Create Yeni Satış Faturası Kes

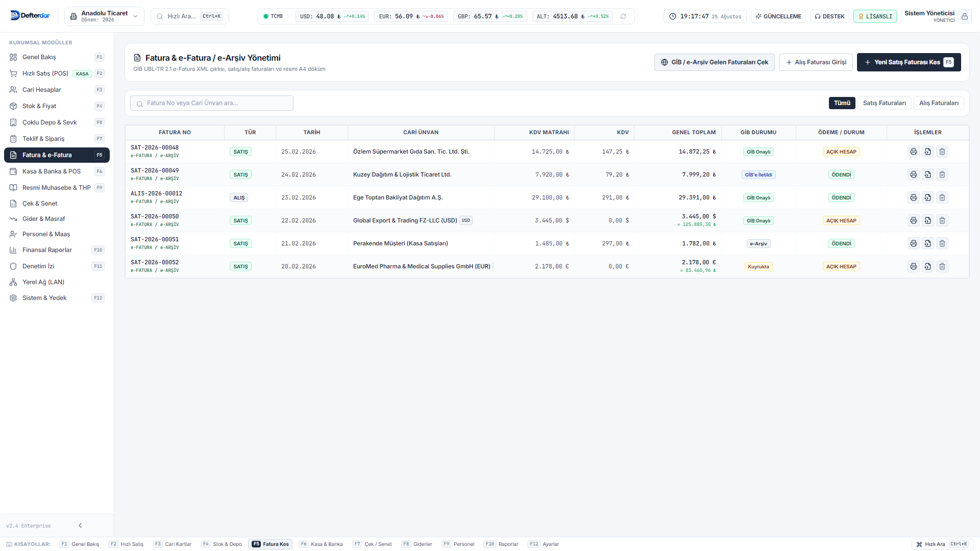coord(909,62)
